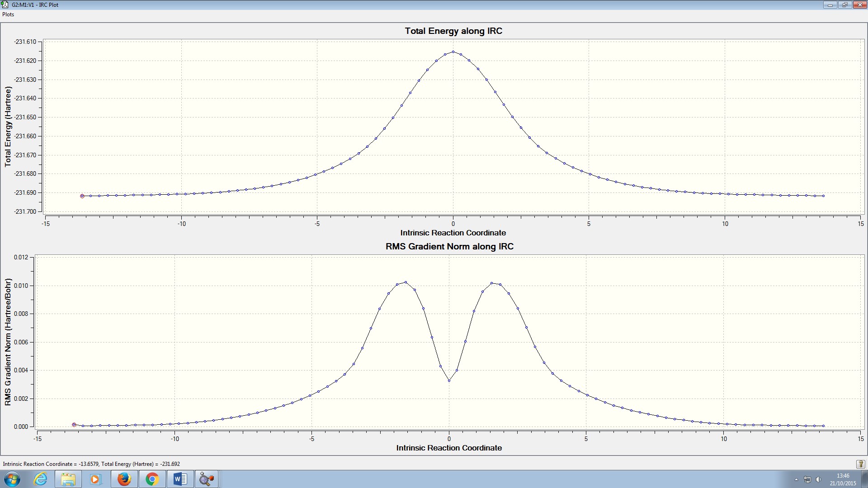Screen dimensions: 868x488
Task: Switch to Google Chrome in the taskbar
Action: pyautogui.click(x=152, y=479)
